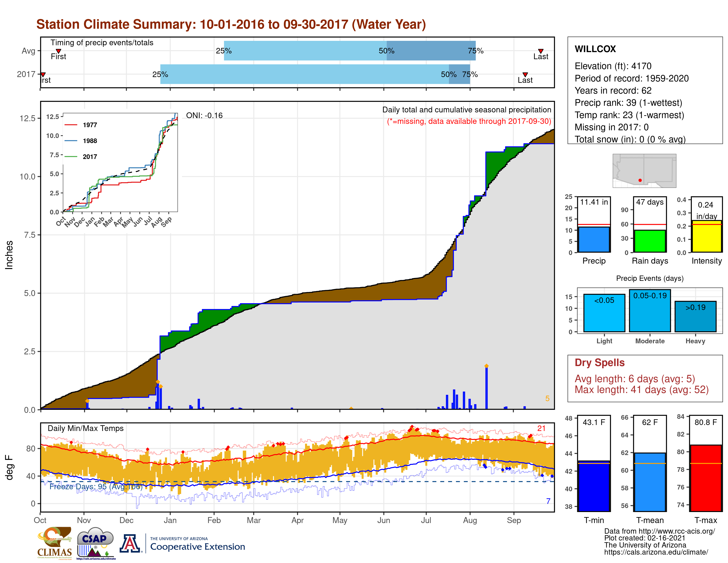Click the Arizona locator map thumbnail

pos(644,170)
